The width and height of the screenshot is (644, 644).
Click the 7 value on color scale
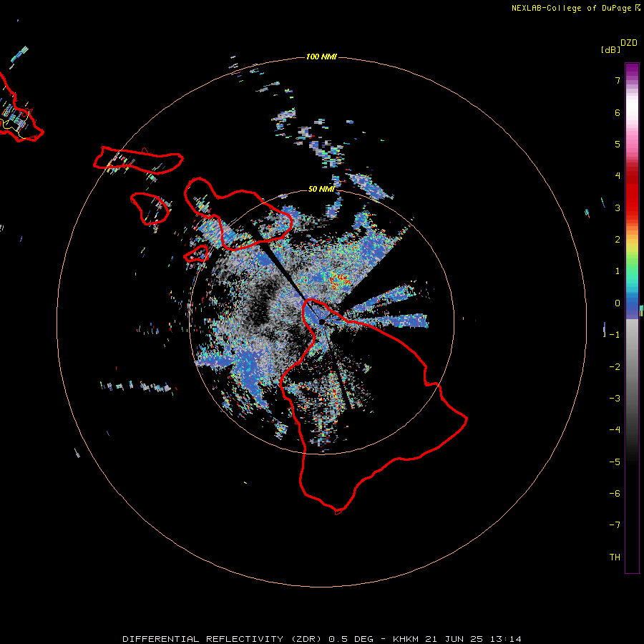click(x=618, y=80)
